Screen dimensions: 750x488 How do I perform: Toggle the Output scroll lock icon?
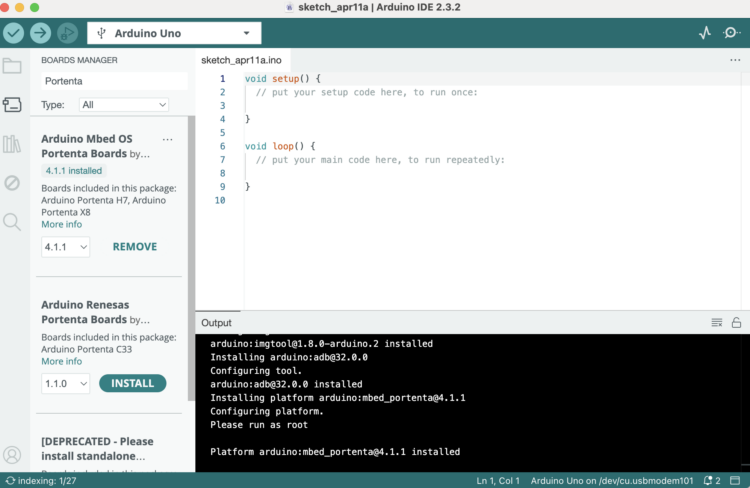(736, 323)
